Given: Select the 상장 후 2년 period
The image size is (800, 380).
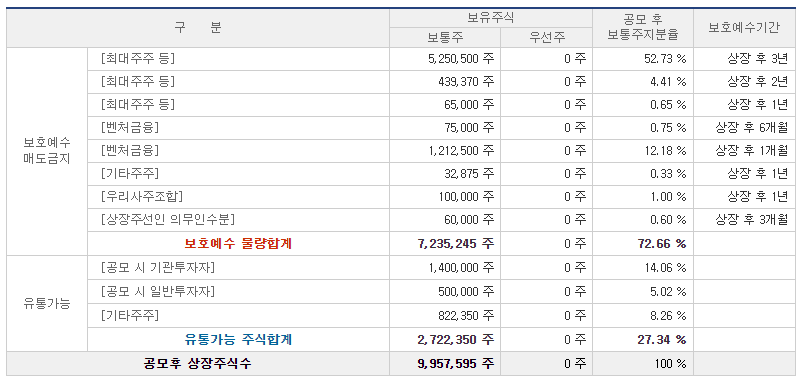Looking at the screenshot, I should click(x=758, y=82).
